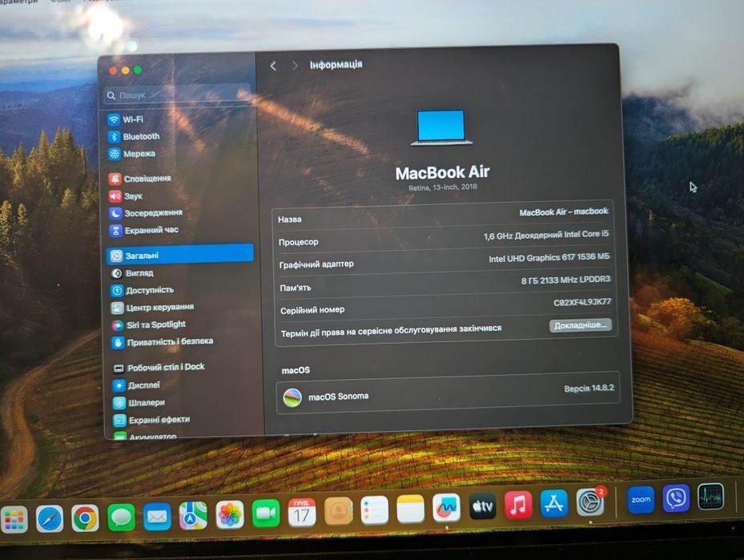Open App Store from the Dock
This screenshot has width=744, height=560.
(x=553, y=504)
